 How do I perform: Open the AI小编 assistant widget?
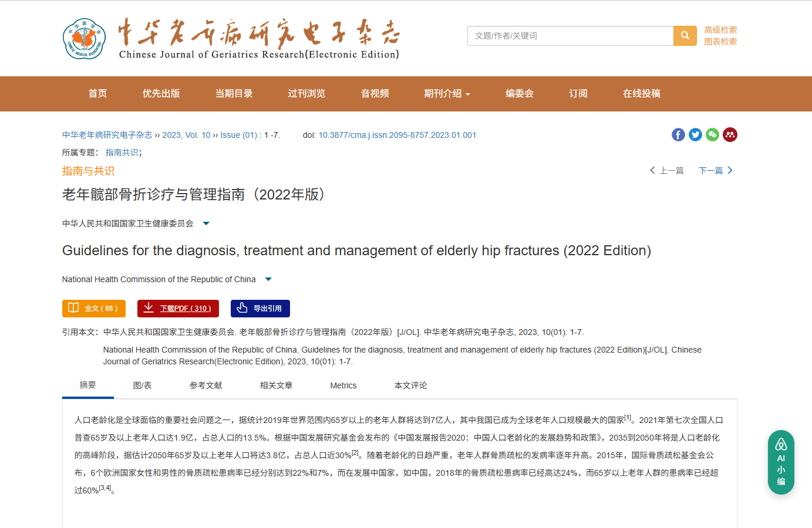pyautogui.click(x=781, y=462)
